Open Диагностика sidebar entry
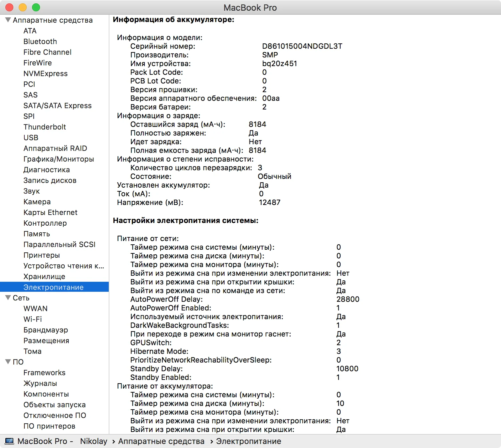 point(47,170)
